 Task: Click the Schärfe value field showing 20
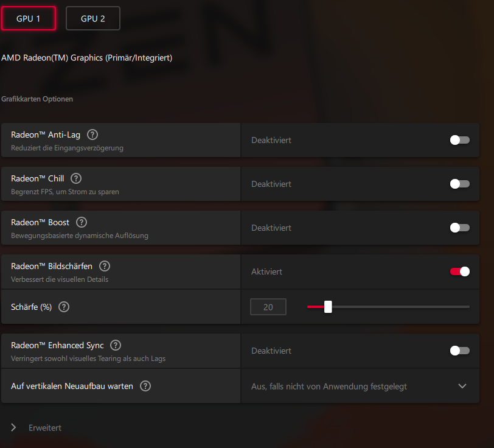[268, 307]
